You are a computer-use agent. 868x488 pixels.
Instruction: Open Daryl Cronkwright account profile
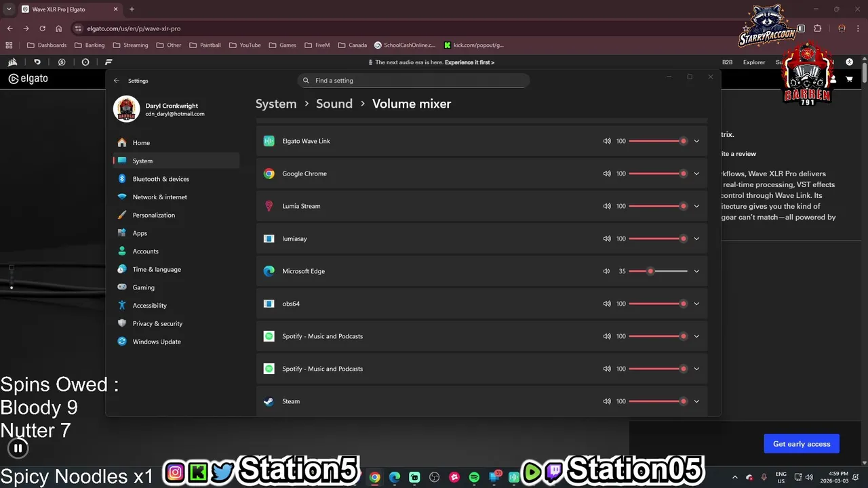159,109
